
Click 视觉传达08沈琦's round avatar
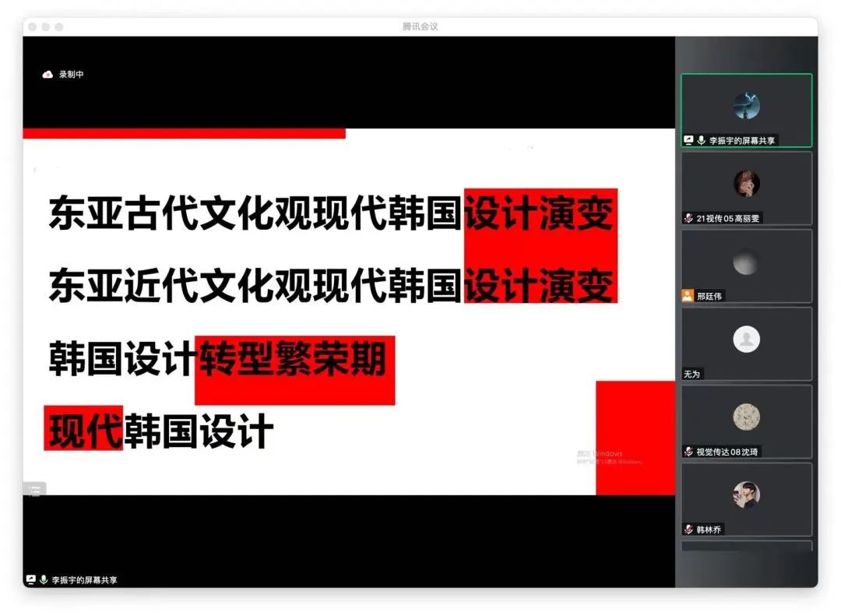(x=746, y=417)
